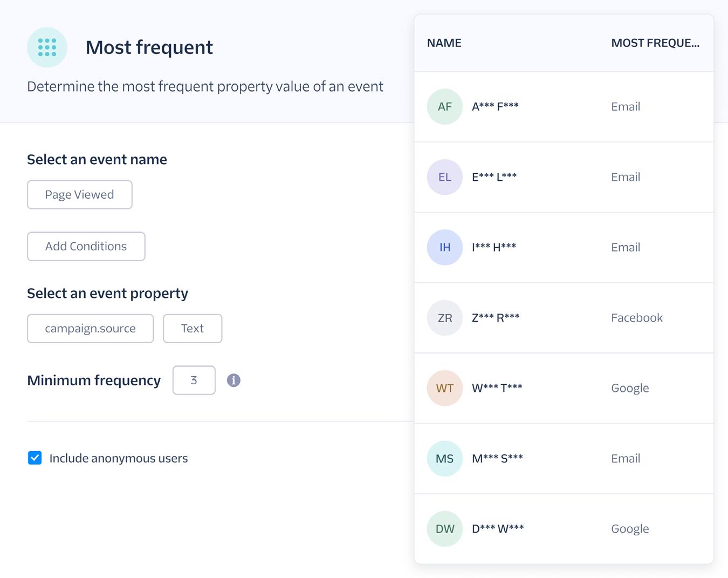The image size is (728, 578).
Task: Click the MS avatar icon
Action: [445, 459]
